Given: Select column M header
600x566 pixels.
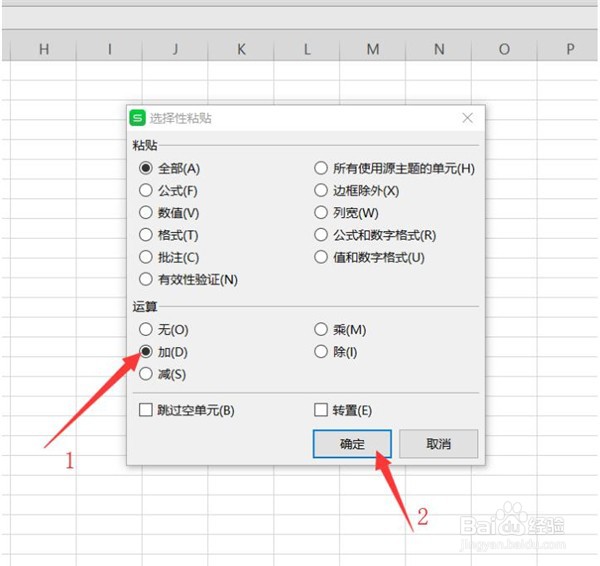Looking at the screenshot, I should point(373,49).
